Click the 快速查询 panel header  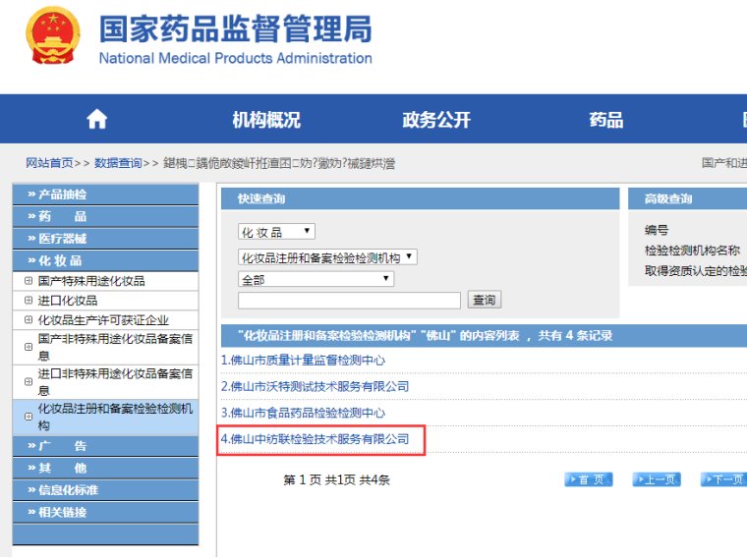pos(421,198)
